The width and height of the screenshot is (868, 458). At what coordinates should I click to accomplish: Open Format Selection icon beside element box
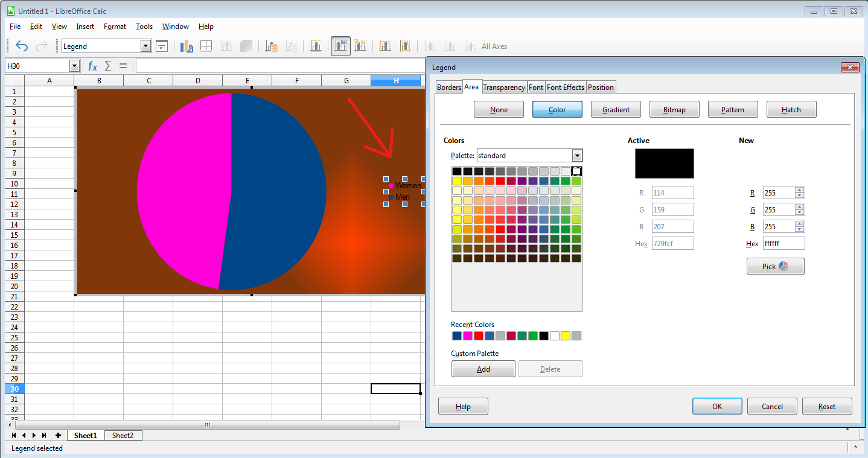(x=162, y=46)
